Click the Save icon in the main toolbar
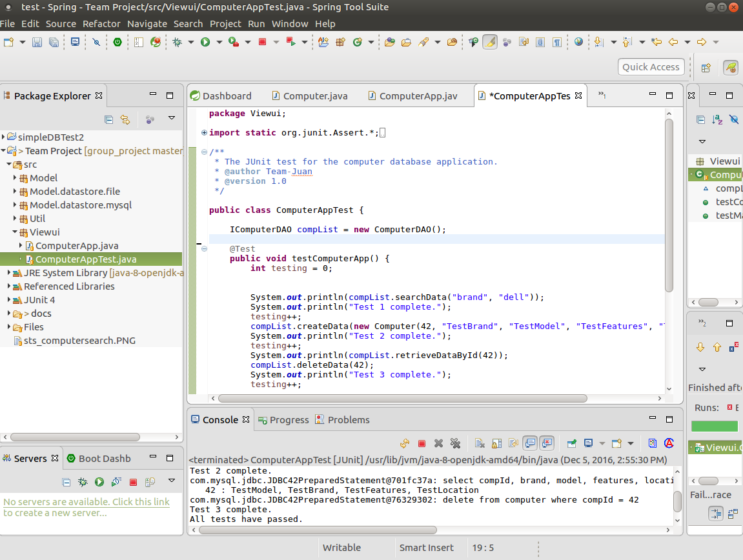This screenshot has width=743, height=560. pos(37,42)
